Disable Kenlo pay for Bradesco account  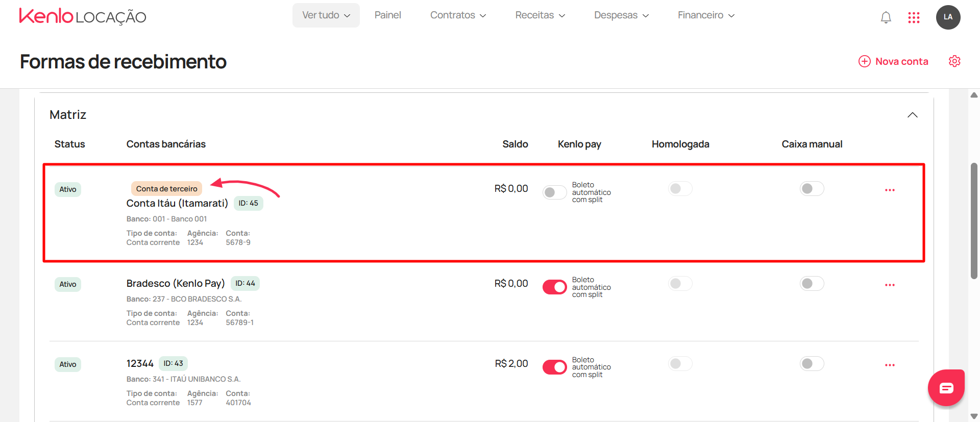(554, 287)
